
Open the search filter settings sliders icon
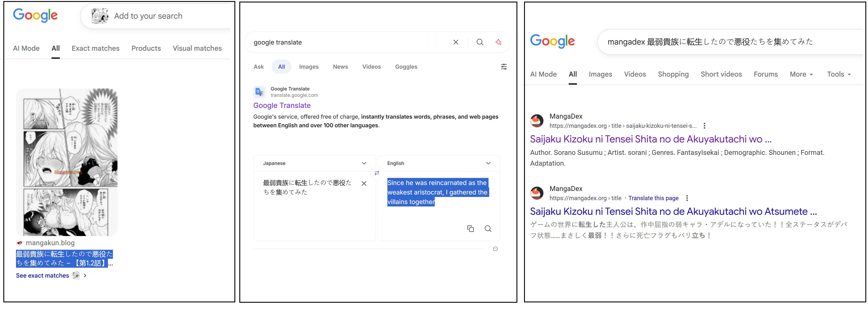[503, 67]
